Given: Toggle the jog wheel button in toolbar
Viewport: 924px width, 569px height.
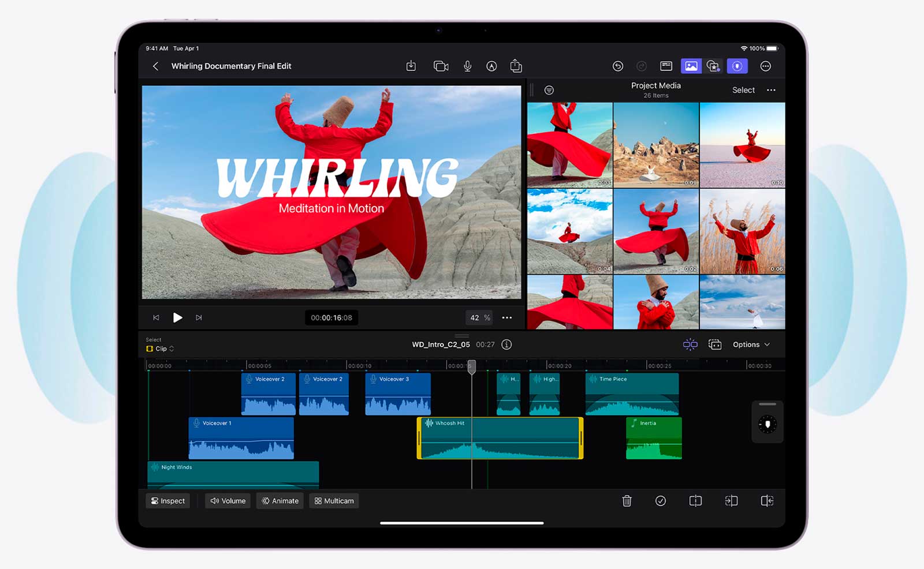Looking at the screenshot, I should pos(737,66).
